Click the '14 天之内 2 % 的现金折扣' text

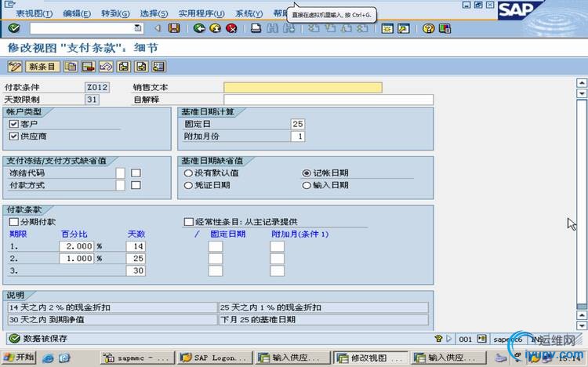(x=60, y=307)
